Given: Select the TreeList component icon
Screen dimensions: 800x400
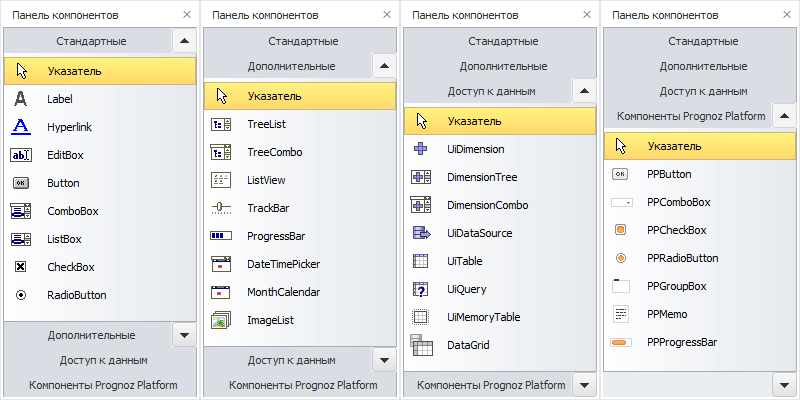Looking at the screenshot, I should tap(221, 124).
